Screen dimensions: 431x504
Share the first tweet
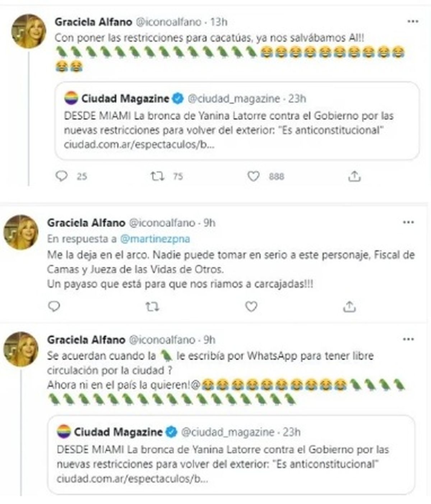pyautogui.click(x=354, y=176)
